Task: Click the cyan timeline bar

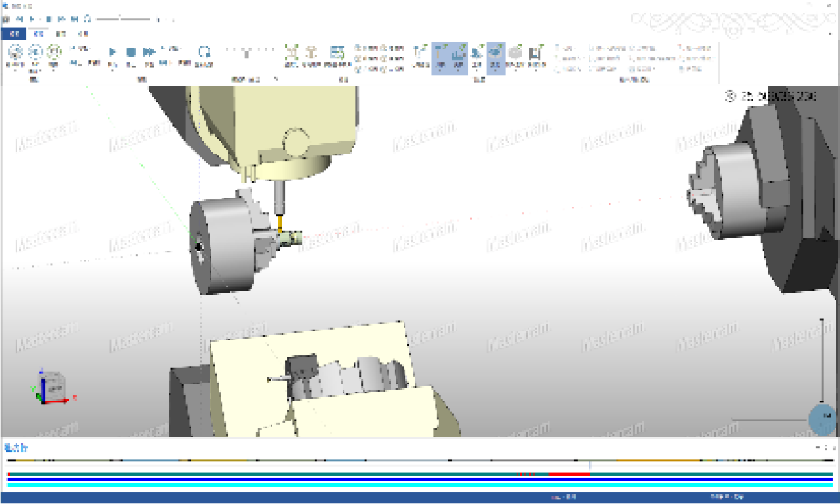Action: tap(420, 486)
